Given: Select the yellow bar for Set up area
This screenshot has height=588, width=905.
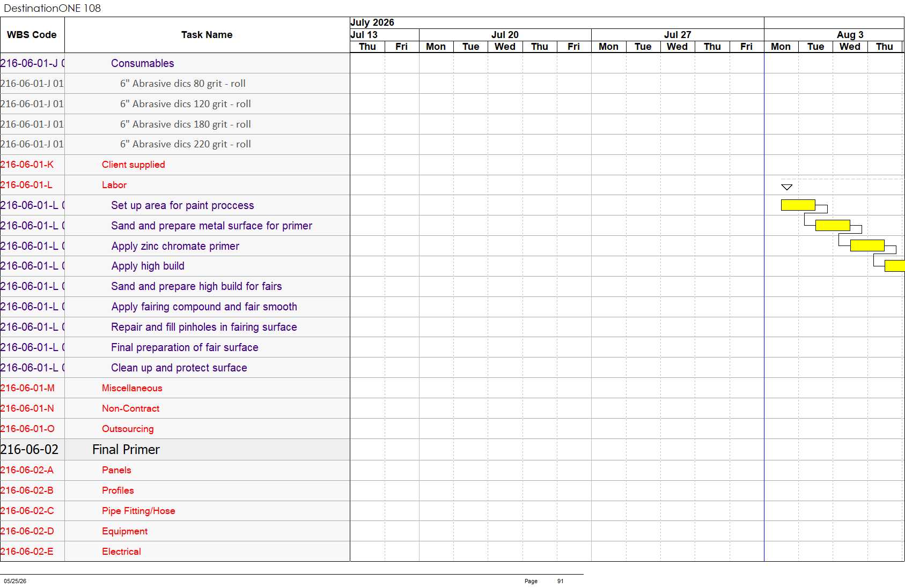Looking at the screenshot, I should pyautogui.click(x=798, y=205).
